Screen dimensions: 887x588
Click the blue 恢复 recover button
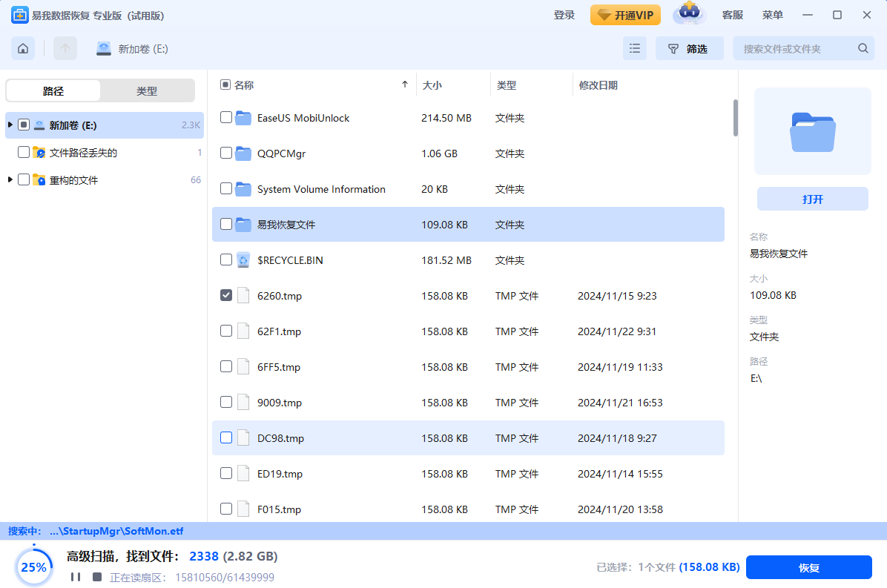[809, 568]
